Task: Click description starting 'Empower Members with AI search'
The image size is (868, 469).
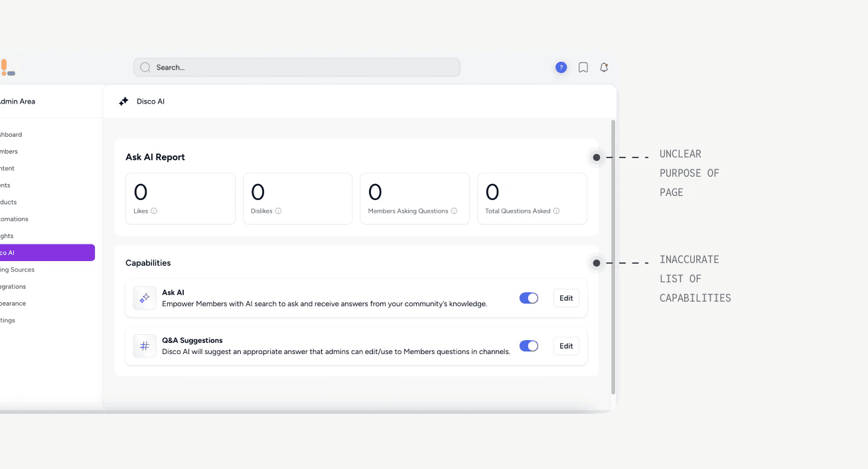Action: 325,304
